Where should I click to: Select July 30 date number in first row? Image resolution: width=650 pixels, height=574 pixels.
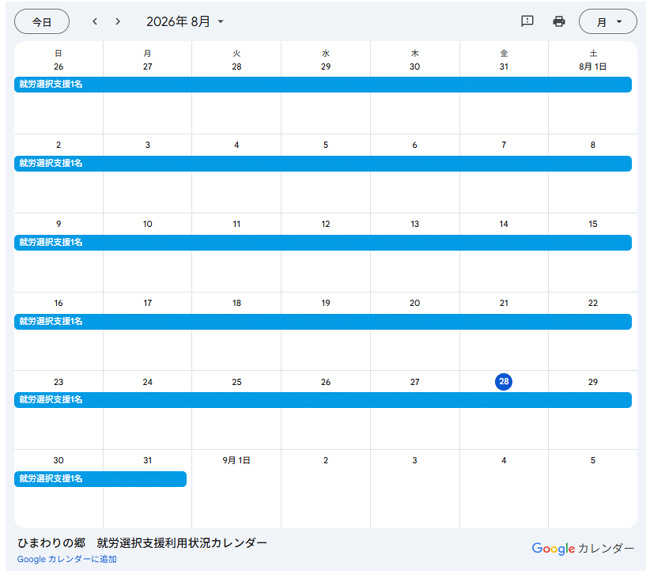415,67
